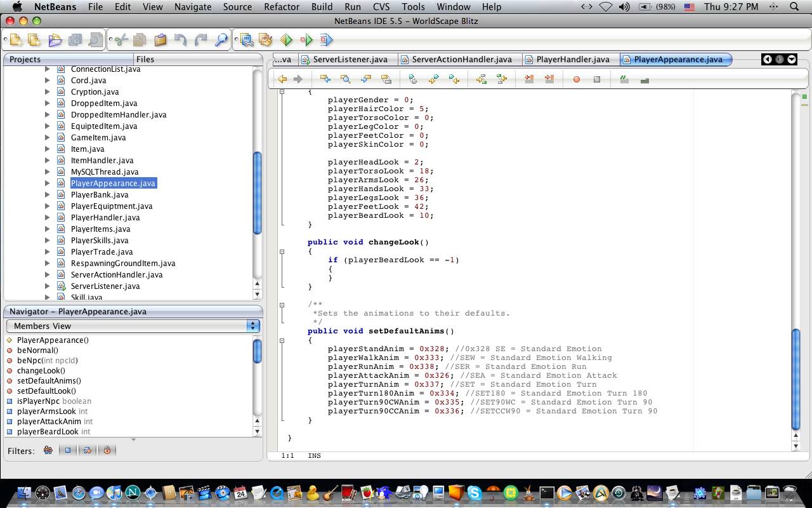Switch to the PlayerHandler.java tab
Screen dimensions: 812x508
point(572,59)
